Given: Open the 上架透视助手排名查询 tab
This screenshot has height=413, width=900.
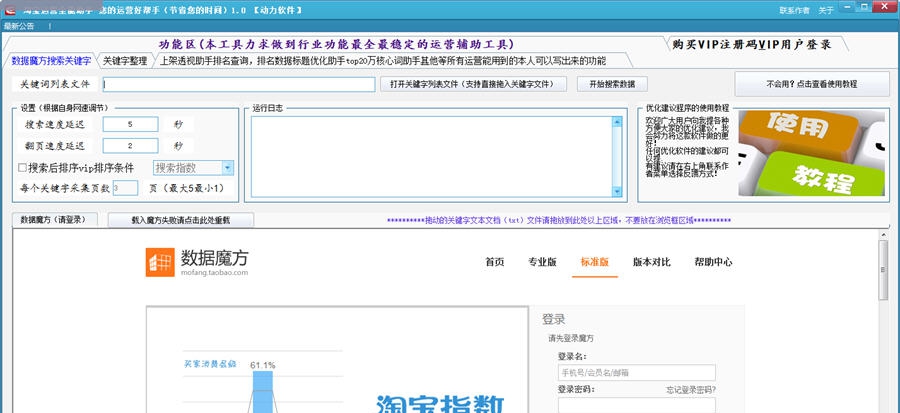Looking at the screenshot, I should 383,60.
